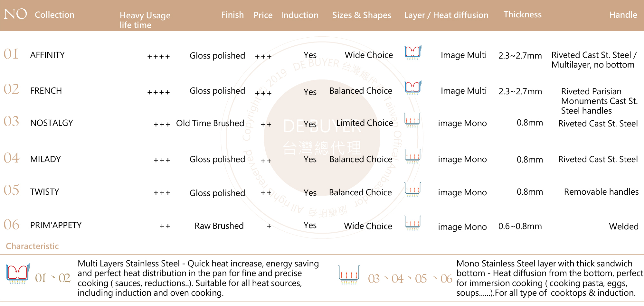Screen dimensions: 644x306
Task: Select the NOSTALGY collection name
Action: pos(52,123)
